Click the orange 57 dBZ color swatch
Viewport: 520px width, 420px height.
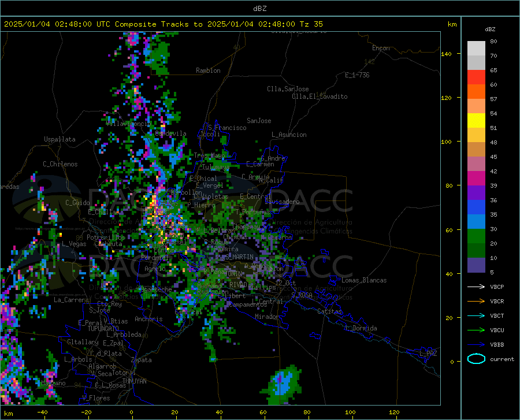coord(476,92)
